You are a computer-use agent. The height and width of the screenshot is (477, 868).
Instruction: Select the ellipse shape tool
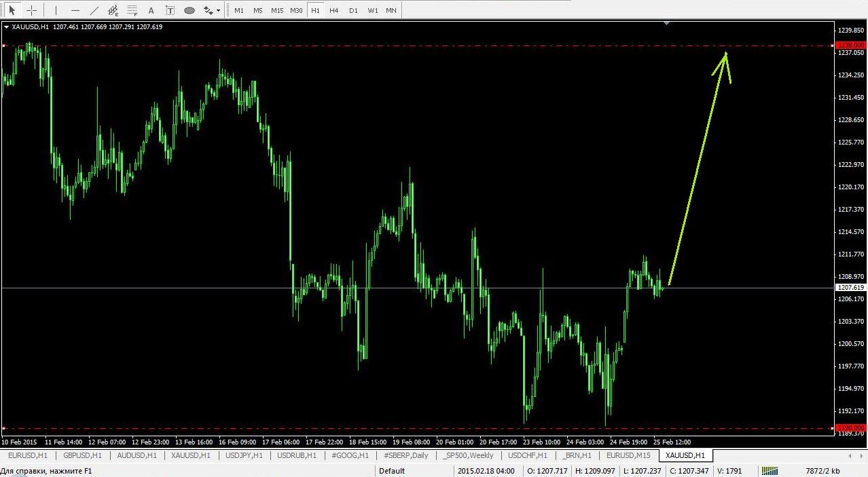click(189, 10)
